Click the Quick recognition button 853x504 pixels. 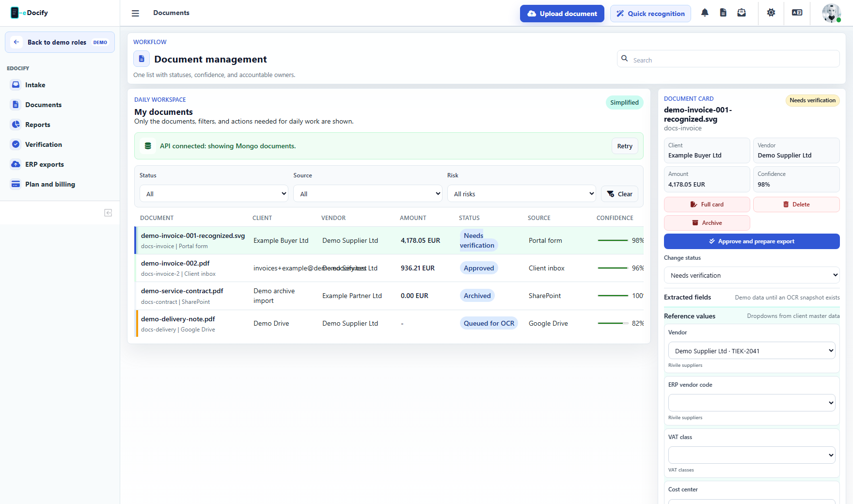(650, 14)
